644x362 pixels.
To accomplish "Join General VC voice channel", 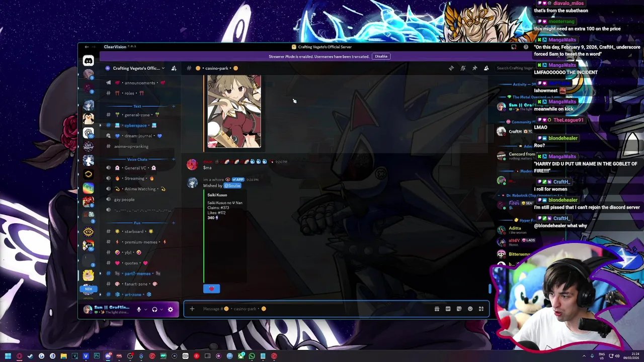I will click(139, 168).
